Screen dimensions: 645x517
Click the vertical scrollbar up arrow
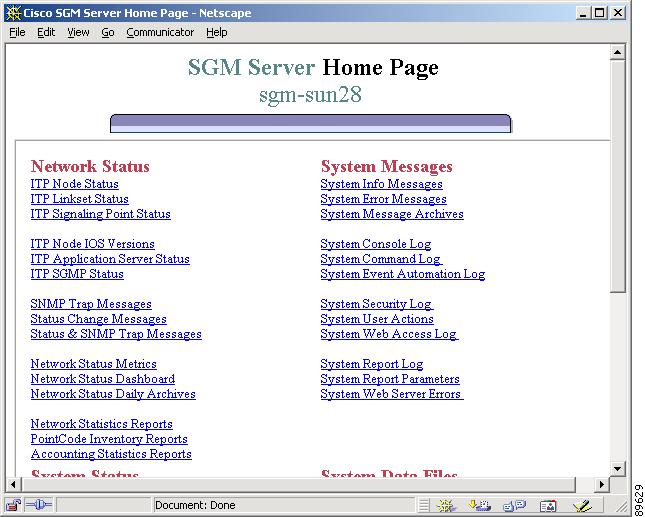point(617,52)
